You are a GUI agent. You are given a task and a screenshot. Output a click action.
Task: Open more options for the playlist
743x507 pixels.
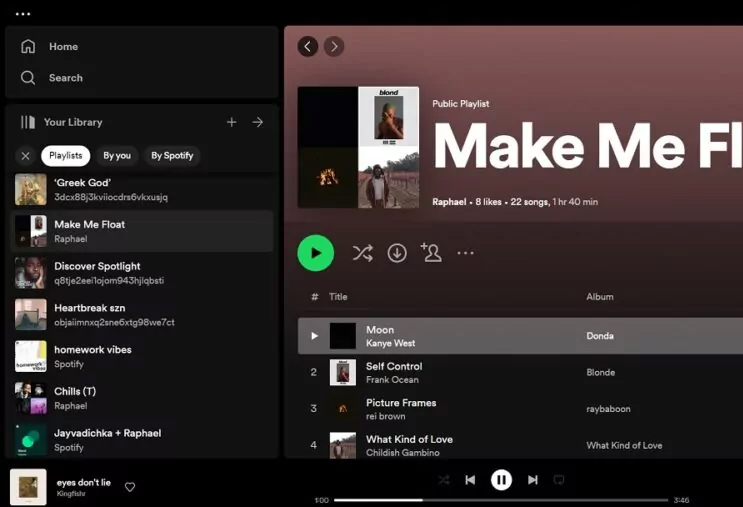465,253
